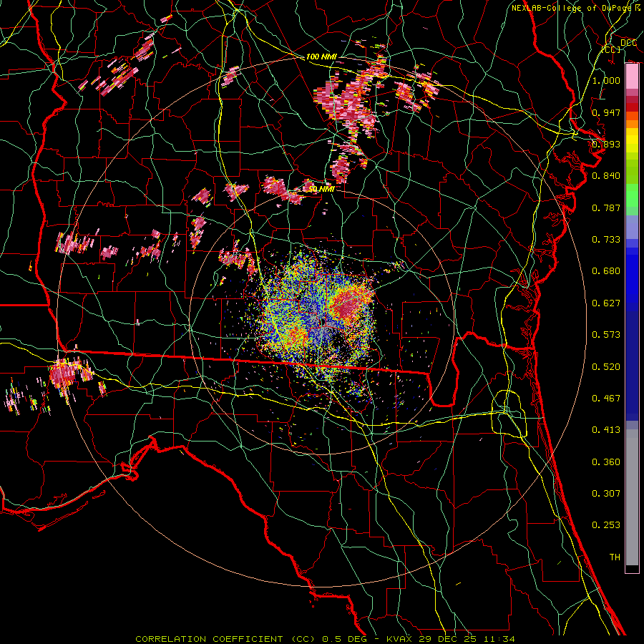Click the "50 NMI" range ring label
Screen dimensions: 644x644
[x=321, y=190]
